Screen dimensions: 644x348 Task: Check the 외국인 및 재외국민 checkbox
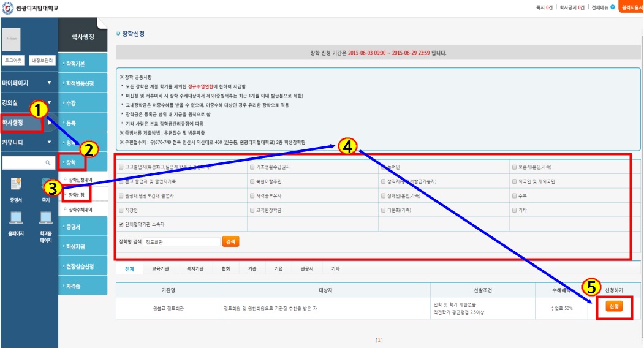click(514, 181)
